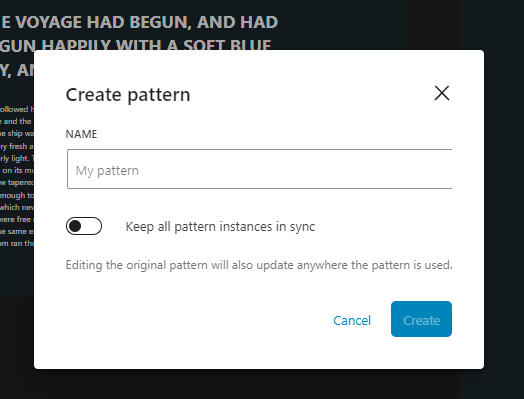Click the 'My pattern' placeholder text
This screenshot has height=399, width=524.
pyautogui.click(x=107, y=170)
